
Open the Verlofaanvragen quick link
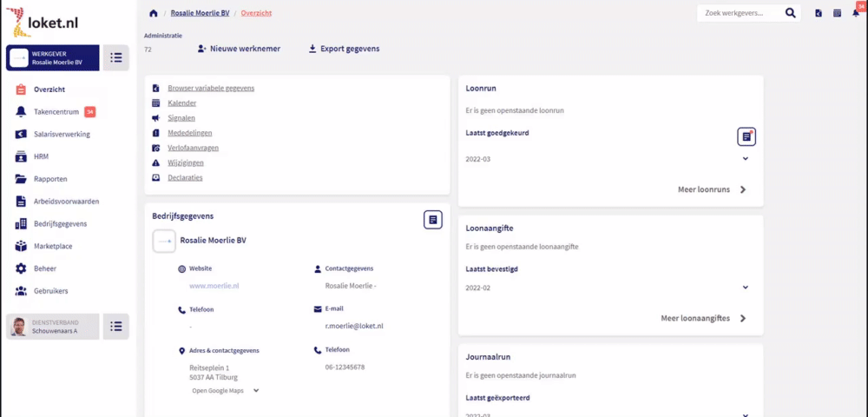click(x=194, y=148)
